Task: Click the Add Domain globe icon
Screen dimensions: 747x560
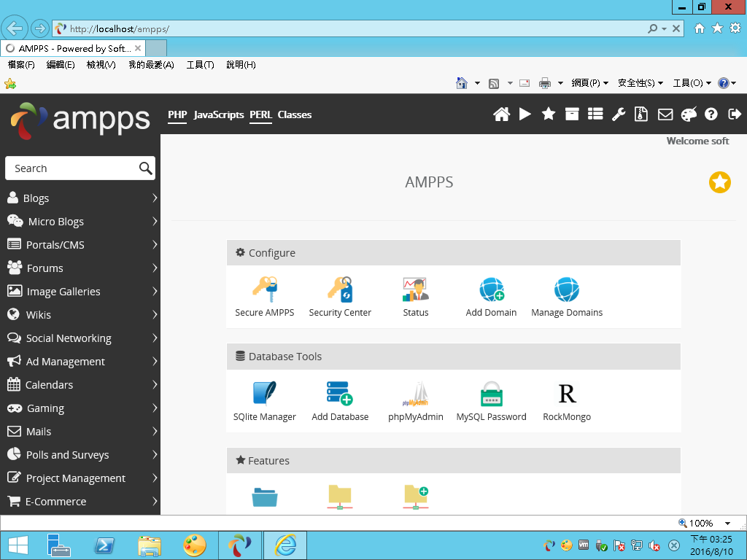Action: tap(491, 289)
